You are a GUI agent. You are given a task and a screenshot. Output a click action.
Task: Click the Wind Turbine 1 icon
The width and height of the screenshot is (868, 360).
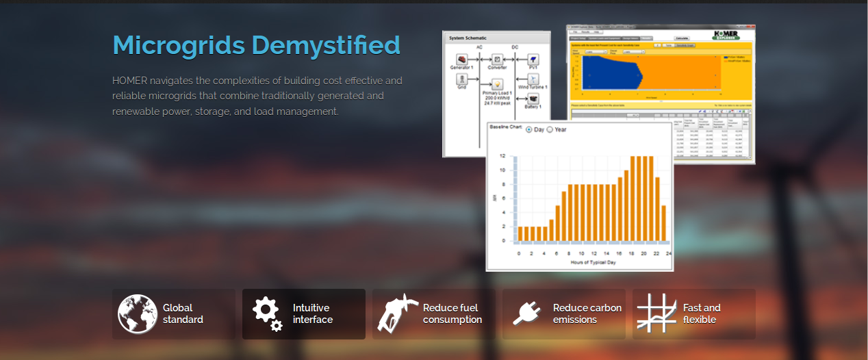[x=533, y=79]
